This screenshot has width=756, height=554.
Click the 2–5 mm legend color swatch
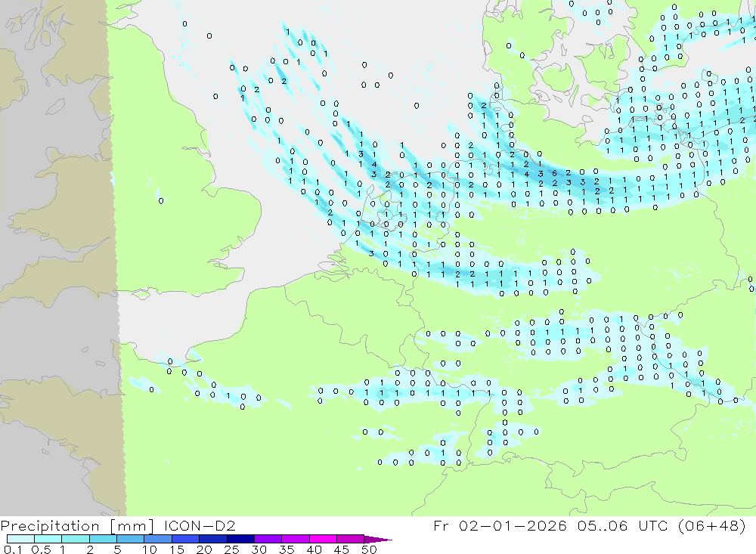103,539
